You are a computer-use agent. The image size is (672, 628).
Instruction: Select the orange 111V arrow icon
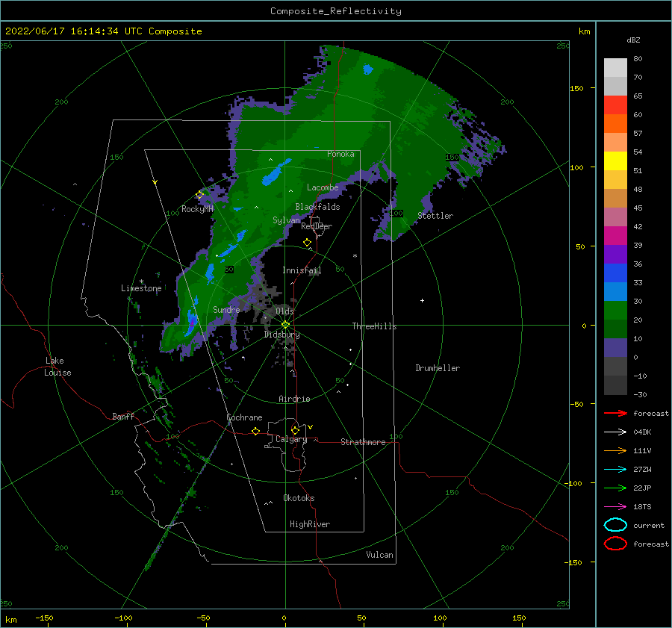click(x=615, y=450)
